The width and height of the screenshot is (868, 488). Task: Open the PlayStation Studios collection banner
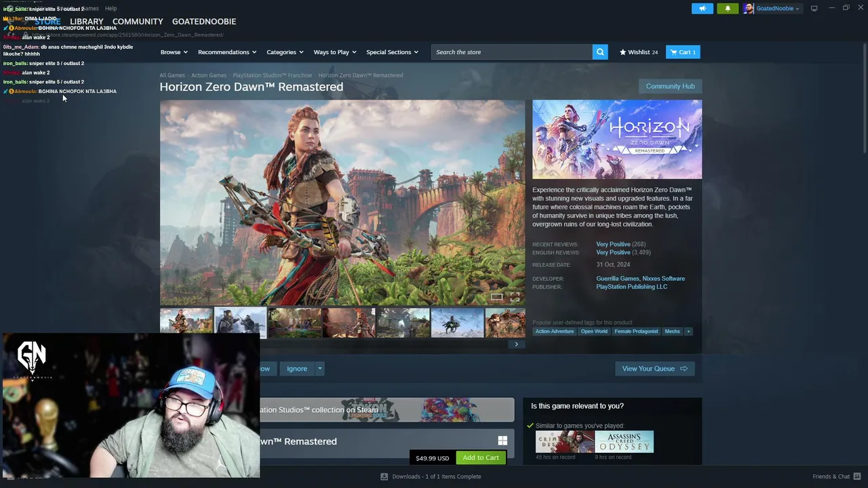pos(387,410)
